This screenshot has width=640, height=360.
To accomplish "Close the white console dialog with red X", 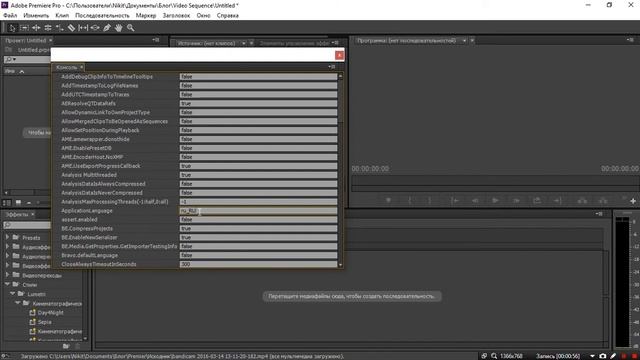I will pyautogui.click(x=339, y=55).
